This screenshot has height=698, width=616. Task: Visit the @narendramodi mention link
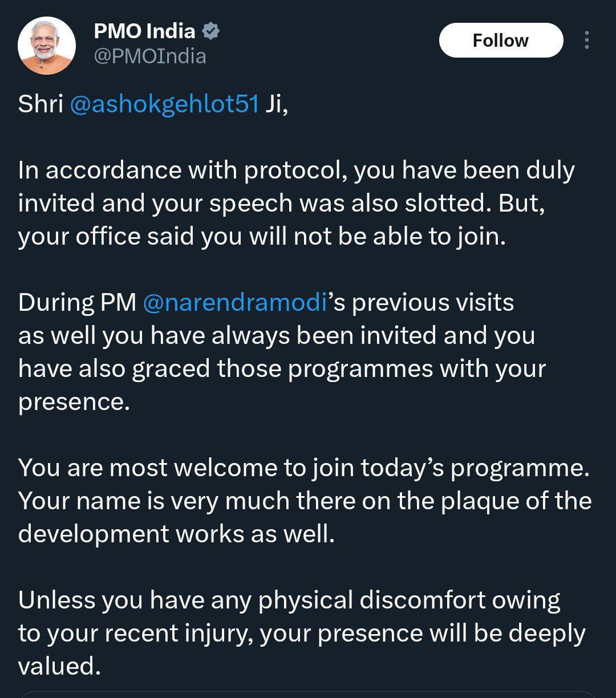[x=234, y=303]
